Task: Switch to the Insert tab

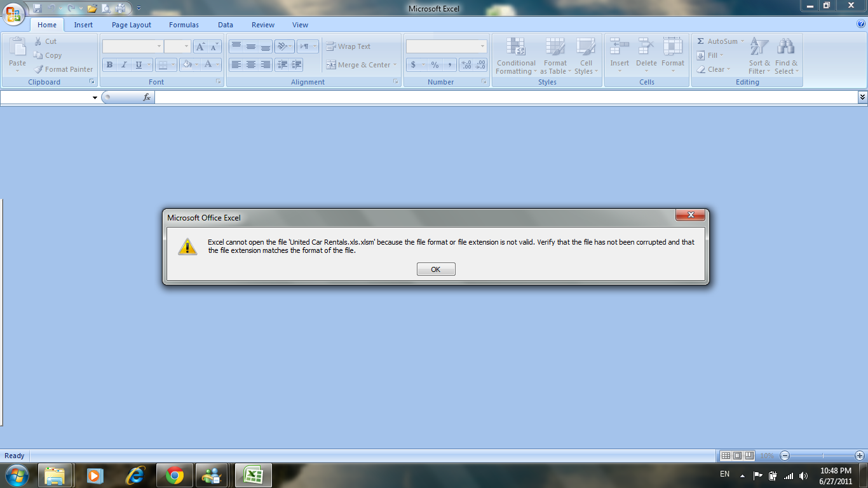Action: 83,25
